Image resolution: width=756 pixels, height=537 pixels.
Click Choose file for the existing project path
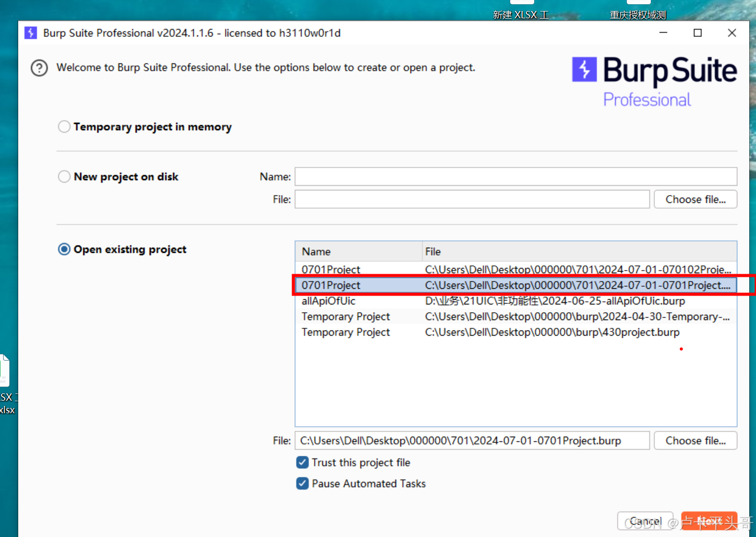coord(695,440)
